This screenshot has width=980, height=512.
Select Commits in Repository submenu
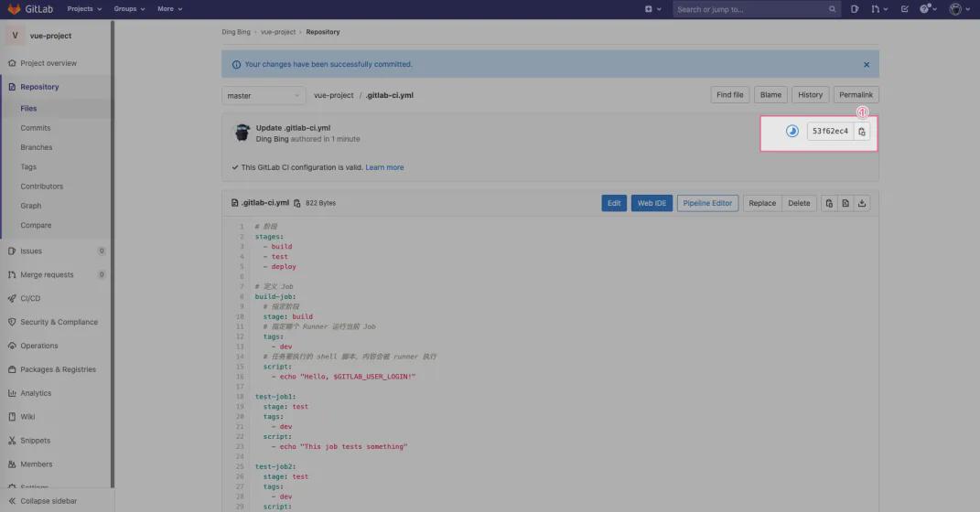tap(36, 128)
